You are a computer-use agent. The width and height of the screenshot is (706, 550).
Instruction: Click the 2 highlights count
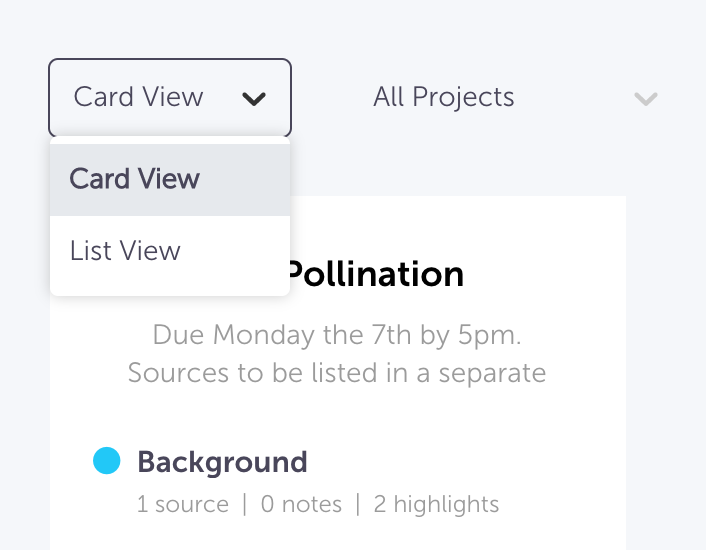(x=436, y=504)
